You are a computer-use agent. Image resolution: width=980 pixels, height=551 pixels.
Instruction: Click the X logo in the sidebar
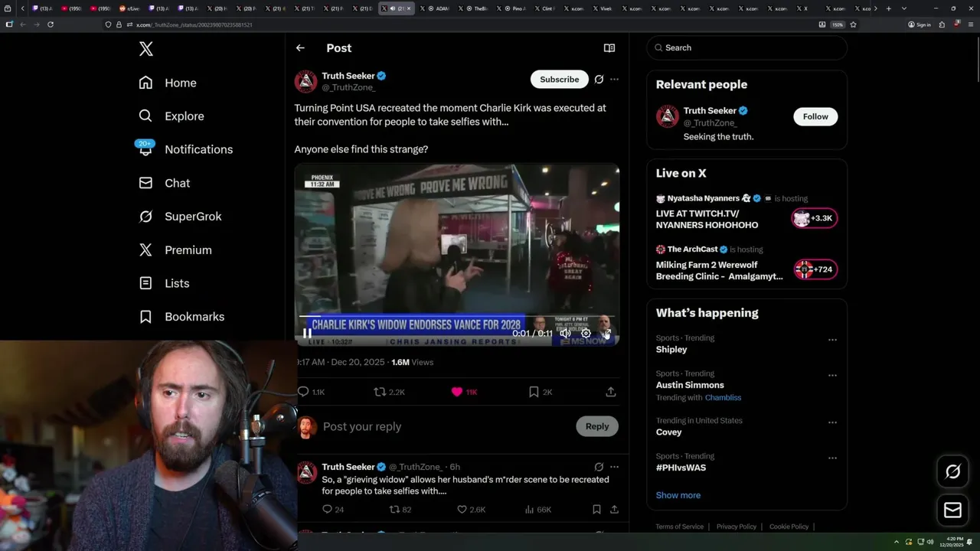click(x=146, y=49)
